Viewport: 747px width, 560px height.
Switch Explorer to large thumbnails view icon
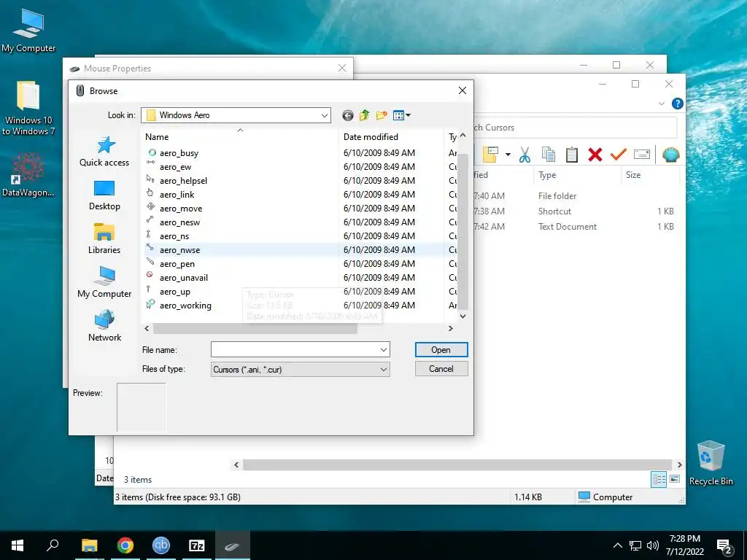[675, 479]
